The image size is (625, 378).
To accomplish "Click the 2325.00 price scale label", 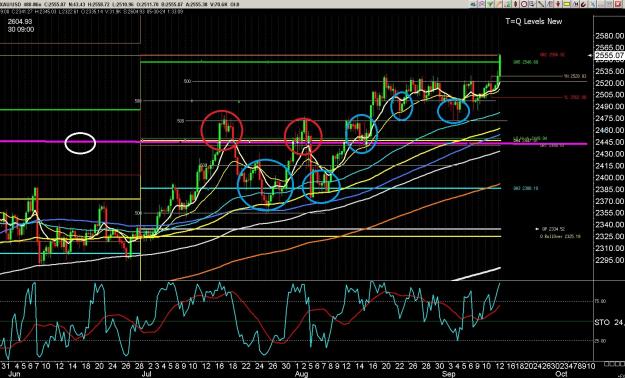I will (x=609, y=236).
